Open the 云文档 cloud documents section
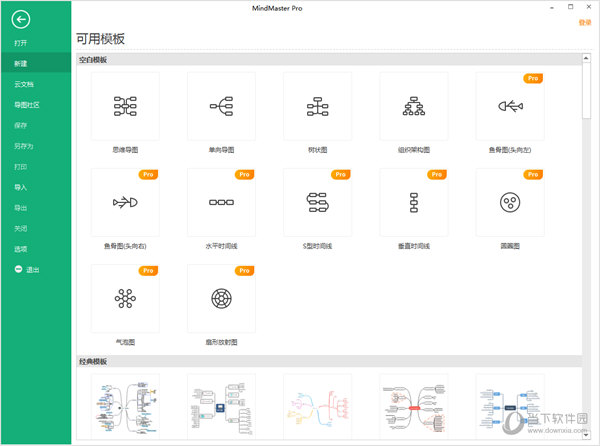This screenshot has width=600, height=446. (x=24, y=84)
